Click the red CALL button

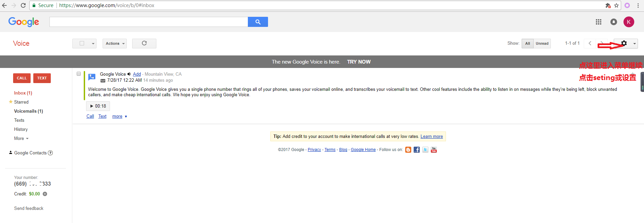tap(22, 78)
